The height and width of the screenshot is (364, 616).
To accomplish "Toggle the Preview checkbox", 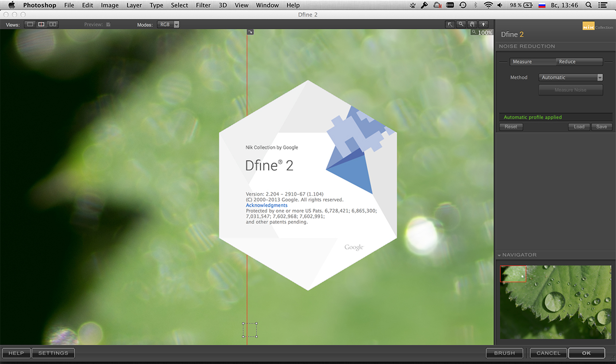I will 108,24.
